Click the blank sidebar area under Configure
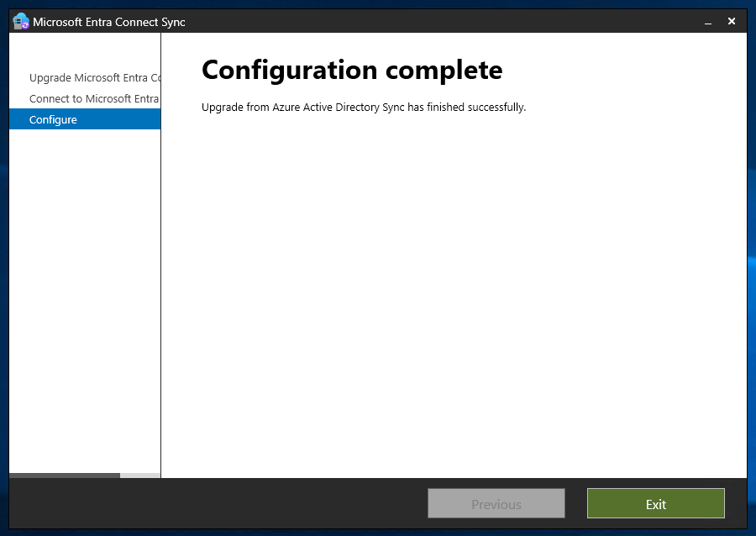This screenshot has height=536, width=756. [x=85, y=299]
